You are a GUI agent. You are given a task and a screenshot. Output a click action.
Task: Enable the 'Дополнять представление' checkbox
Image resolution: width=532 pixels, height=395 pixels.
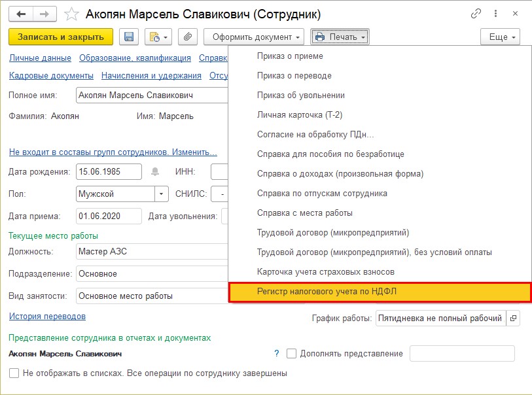pyautogui.click(x=291, y=354)
